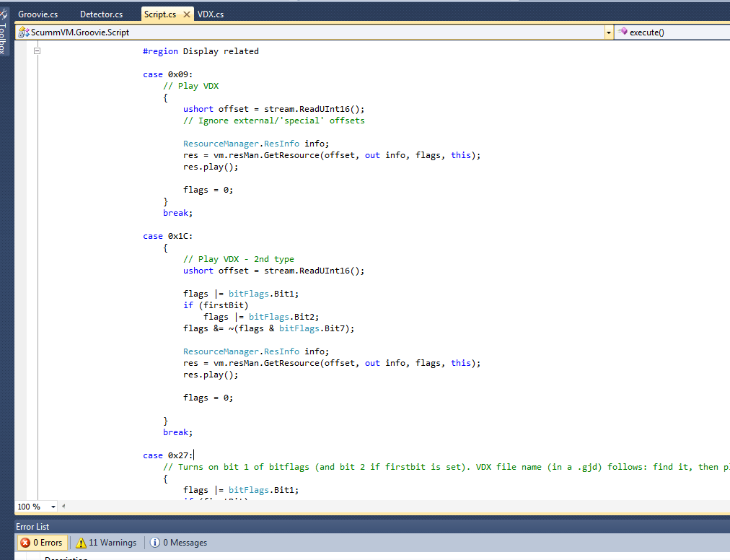
Task: Click the 'case 0x27:' line
Action: [167, 455]
